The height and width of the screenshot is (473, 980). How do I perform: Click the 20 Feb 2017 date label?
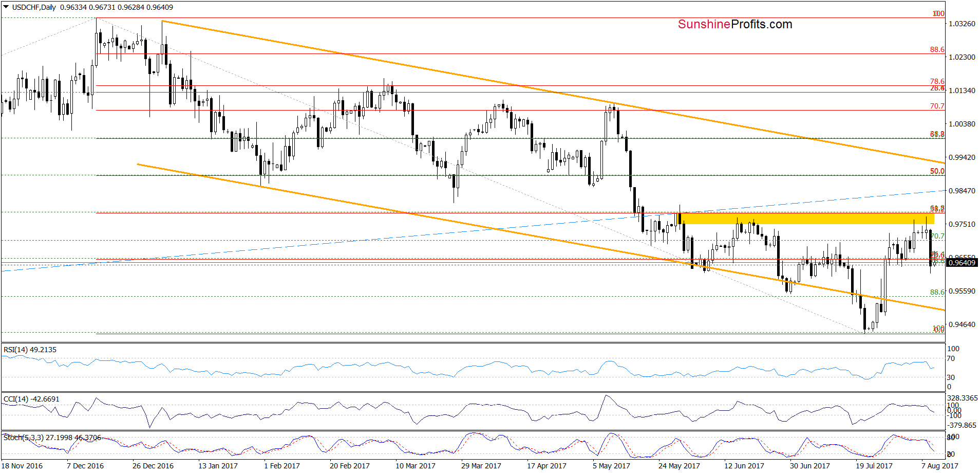(x=350, y=466)
